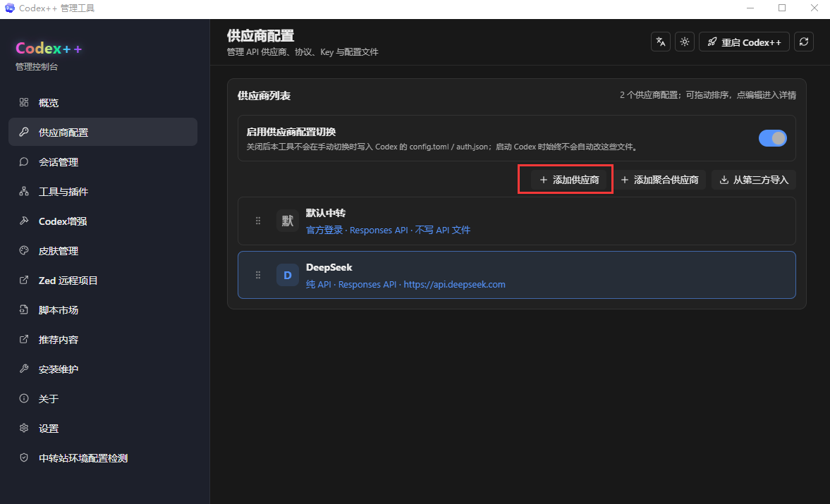Viewport: 830px width, 504px height.
Task: Go to Codex增强 in sidebar
Action: pyautogui.click(x=103, y=221)
